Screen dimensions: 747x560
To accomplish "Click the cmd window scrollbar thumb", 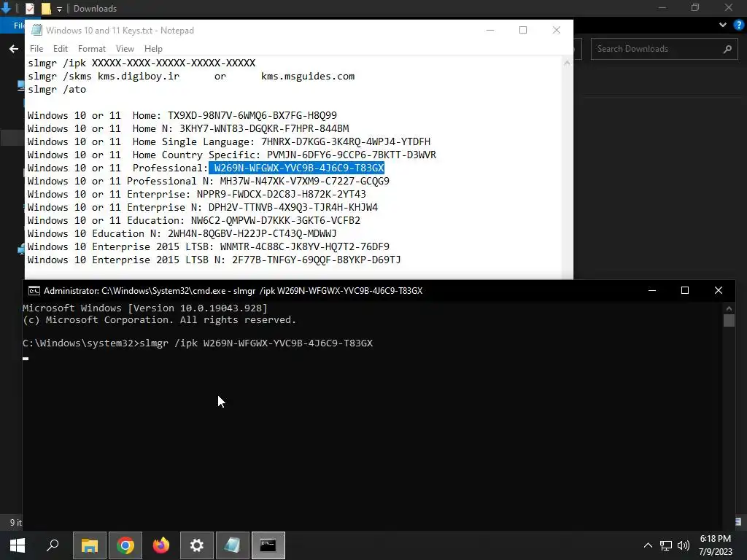I will (x=729, y=320).
